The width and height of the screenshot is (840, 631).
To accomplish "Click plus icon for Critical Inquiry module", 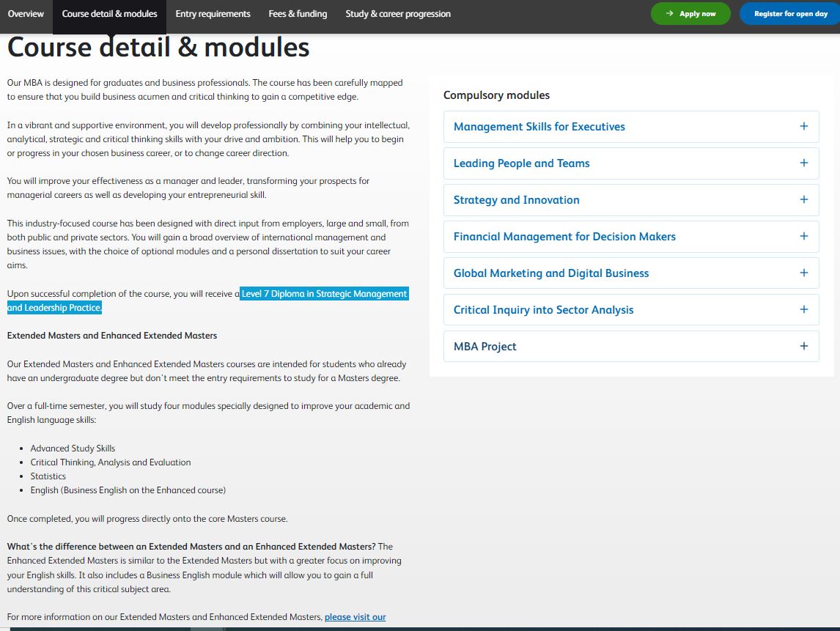I will click(x=803, y=309).
